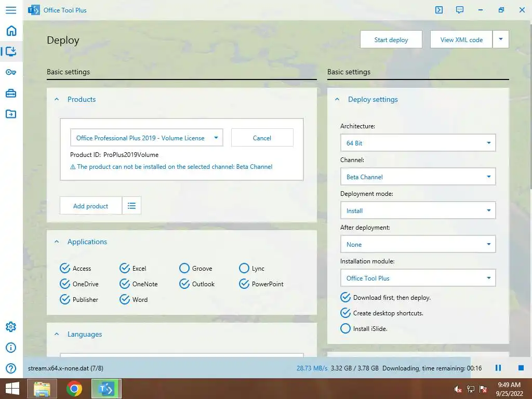Click the network status tray icon

tap(471, 389)
